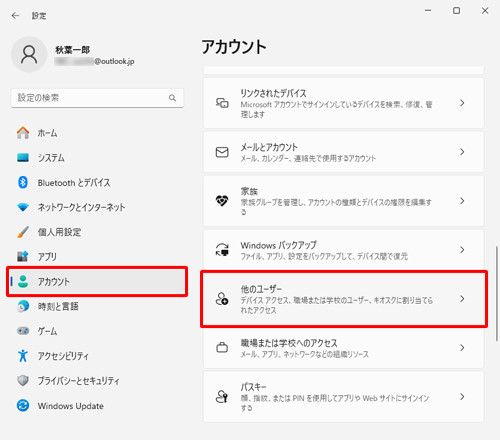500x440 pixels.
Task: Click the パスキー key person icon
Action: pyautogui.click(x=222, y=397)
